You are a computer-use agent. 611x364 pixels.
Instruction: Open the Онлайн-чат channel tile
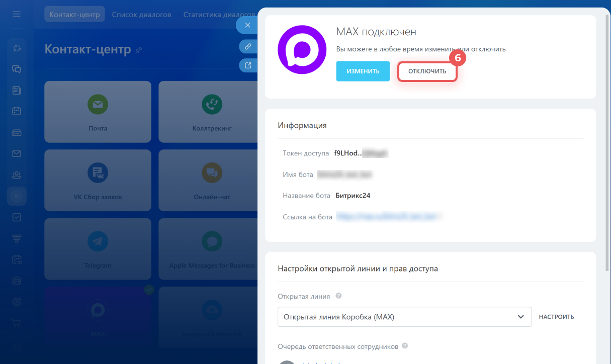(212, 180)
